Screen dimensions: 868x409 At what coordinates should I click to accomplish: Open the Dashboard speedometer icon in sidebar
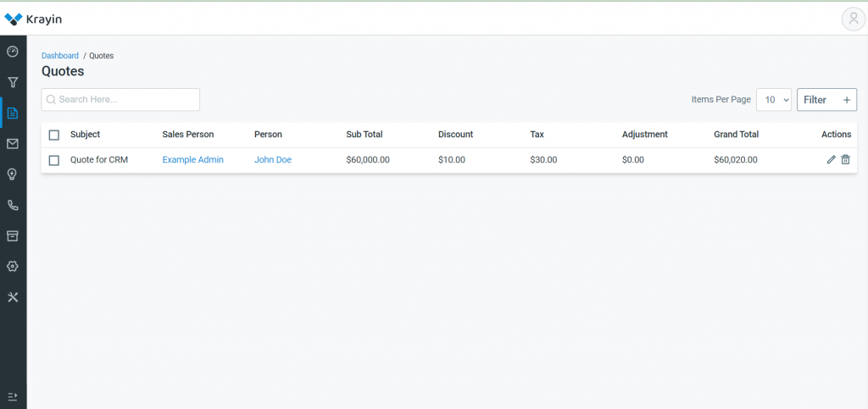pos(13,52)
